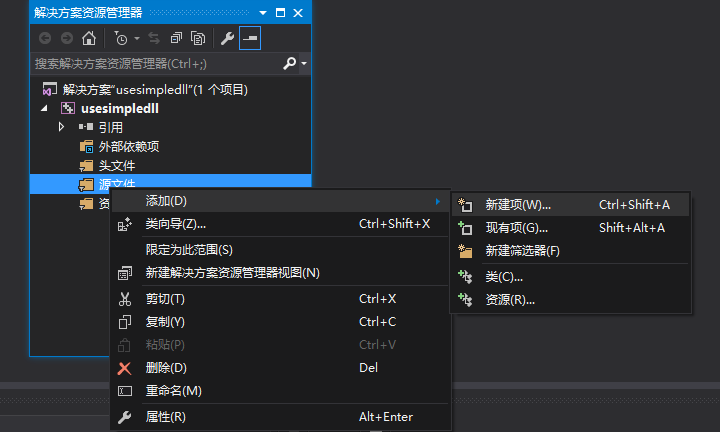The height and width of the screenshot is (432, 720).
Task: Choose 新建解决方案资源管理器视图(N)
Action: pyautogui.click(x=280, y=273)
